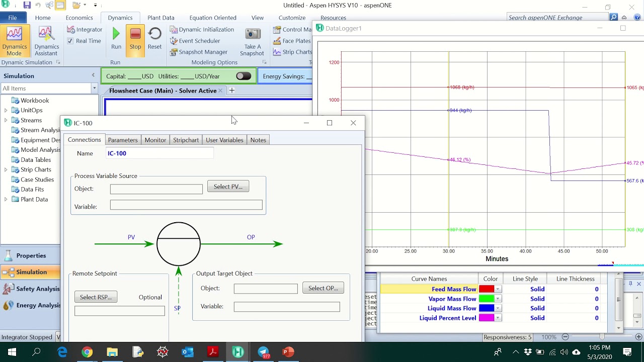The width and height of the screenshot is (644, 362).
Task: Open Microsoft Edge from the taskbar
Action: [62, 352]
